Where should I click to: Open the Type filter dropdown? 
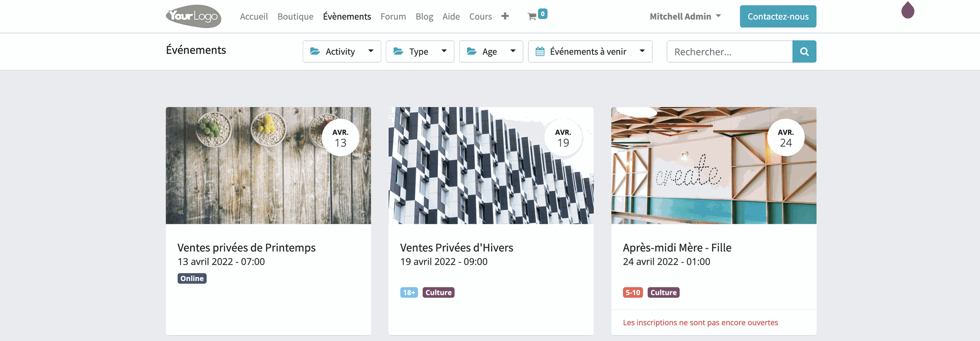(420, 51)
